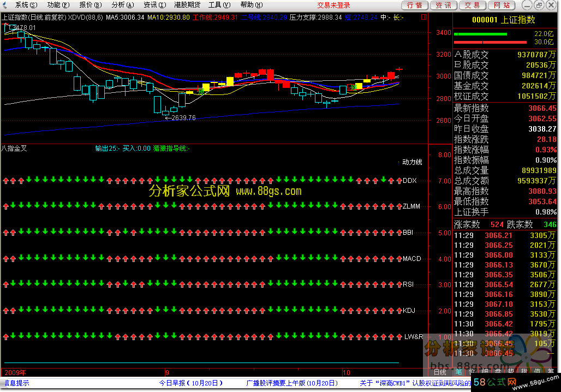
Task: Select the 笔 tab at bottom right
Action: (x=458, y=372)
